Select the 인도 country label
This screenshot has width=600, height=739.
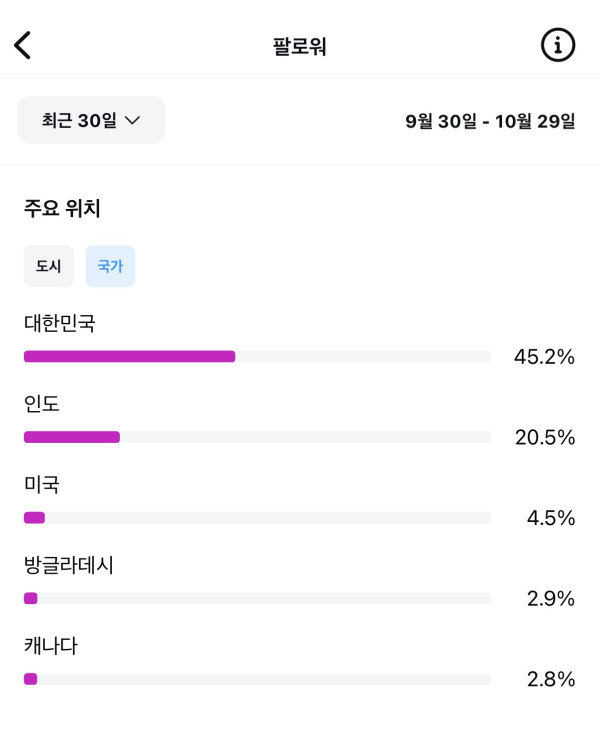42,404
